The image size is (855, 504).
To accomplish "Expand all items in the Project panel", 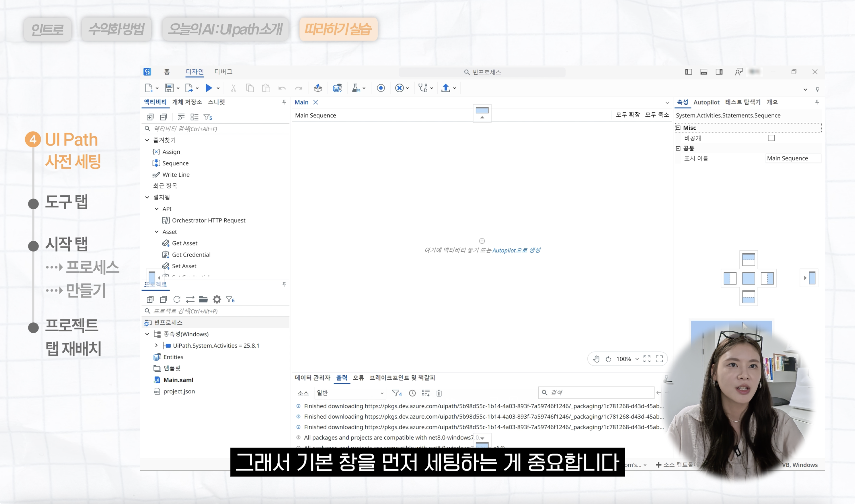I will coord(150,300).
